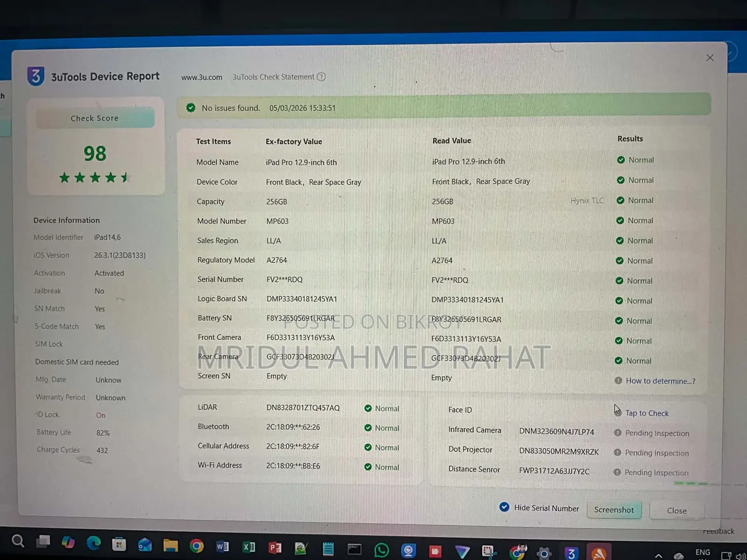The width and height of the screenshot is (747, 560).
Task: Open PowerPoint from the taskbar
Action: click(275, 547)
